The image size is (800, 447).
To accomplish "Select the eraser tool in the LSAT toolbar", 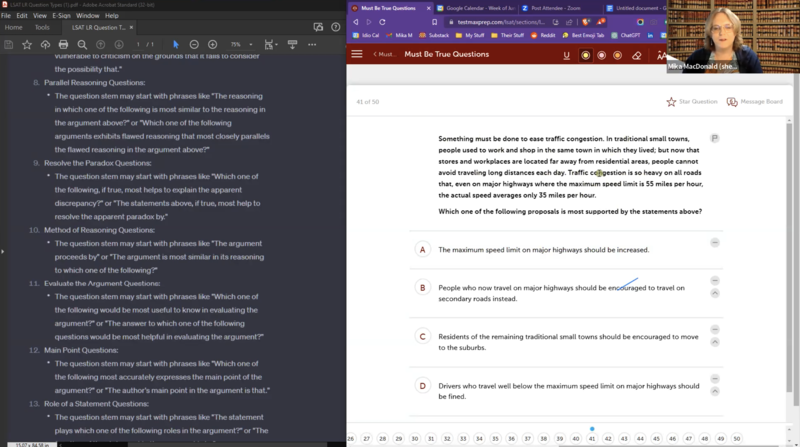I will coord(636,55).
